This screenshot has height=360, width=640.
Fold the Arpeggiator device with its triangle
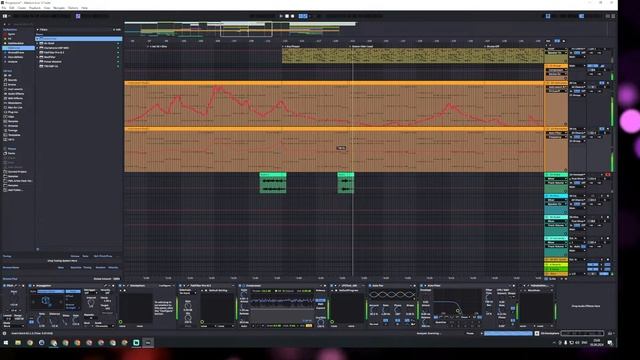pyautogui.click(x=34, y=286)
